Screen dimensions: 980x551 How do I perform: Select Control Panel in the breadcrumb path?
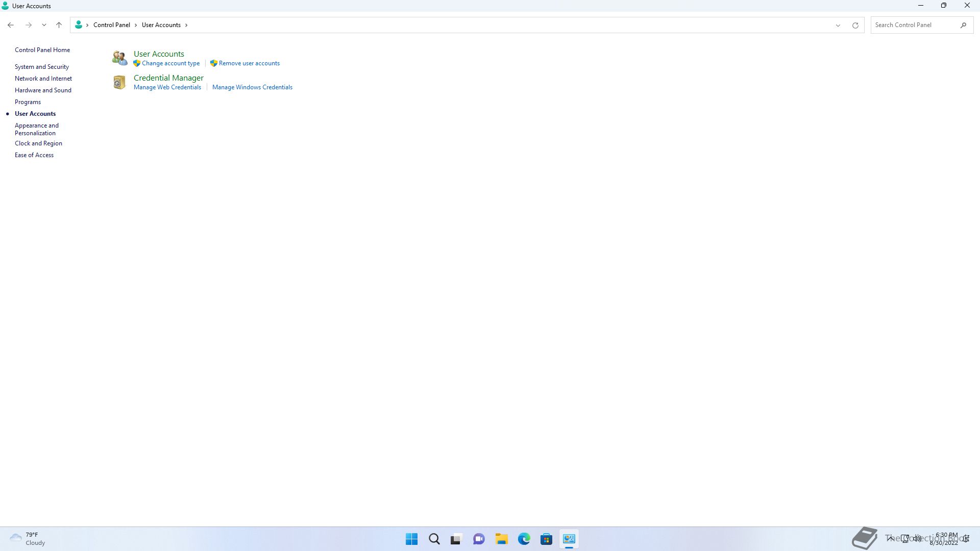[111, 25]
